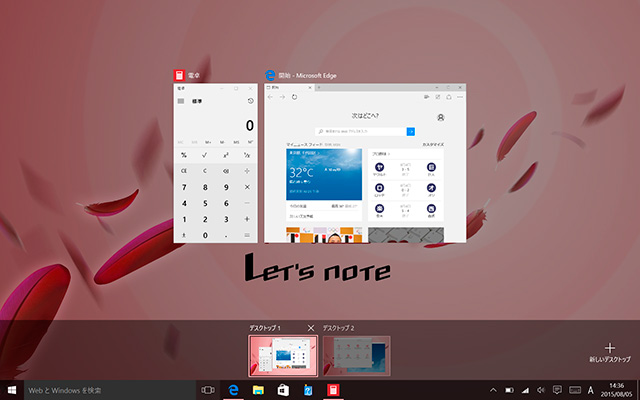
Task: Click the Share icon in Edge toolbar
Action: 449,97
